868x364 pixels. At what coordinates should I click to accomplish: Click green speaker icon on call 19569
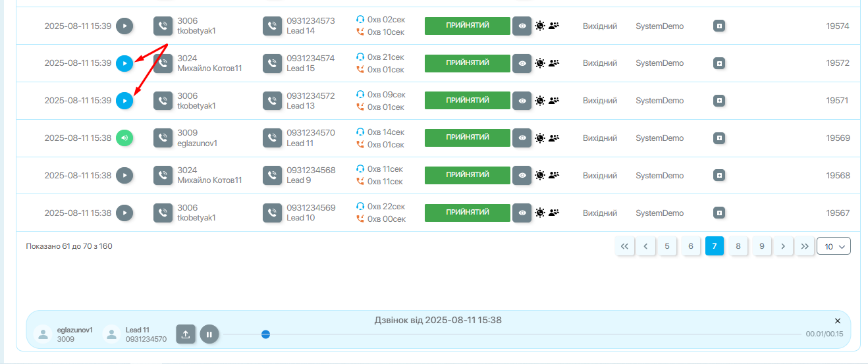124,138
